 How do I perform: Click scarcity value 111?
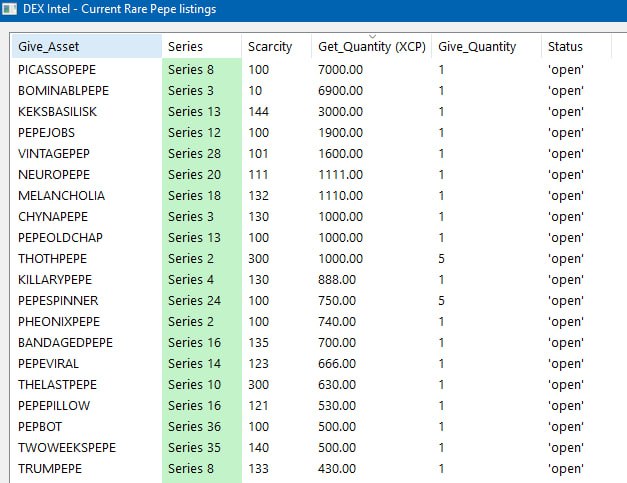[258, 175]
